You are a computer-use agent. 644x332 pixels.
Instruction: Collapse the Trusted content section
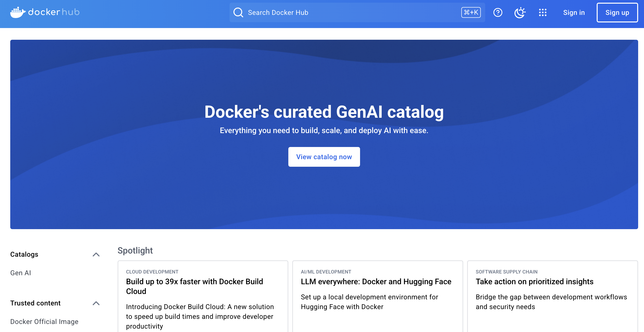96,303
